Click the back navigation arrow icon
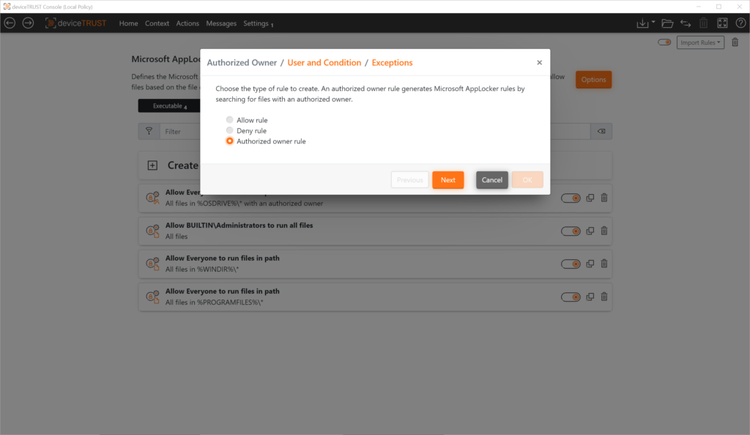 coord(10,23)
